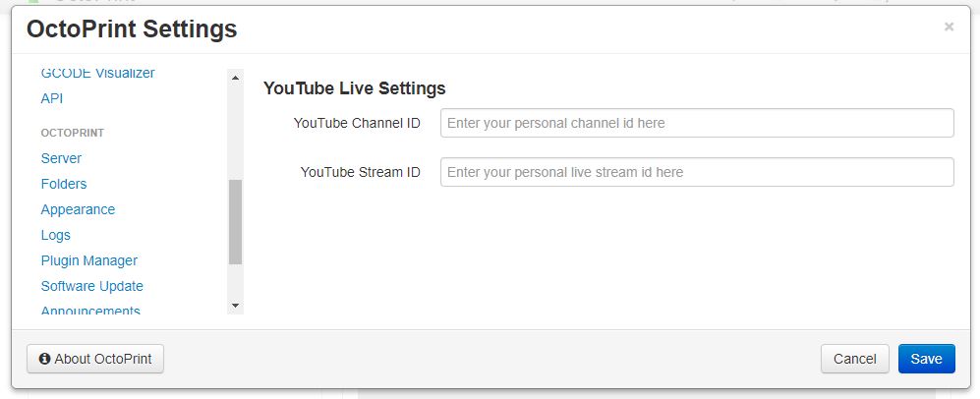This screenshot has width=980, height=399.
Task: Go to Software Update settings
Action: pos(91,286)
